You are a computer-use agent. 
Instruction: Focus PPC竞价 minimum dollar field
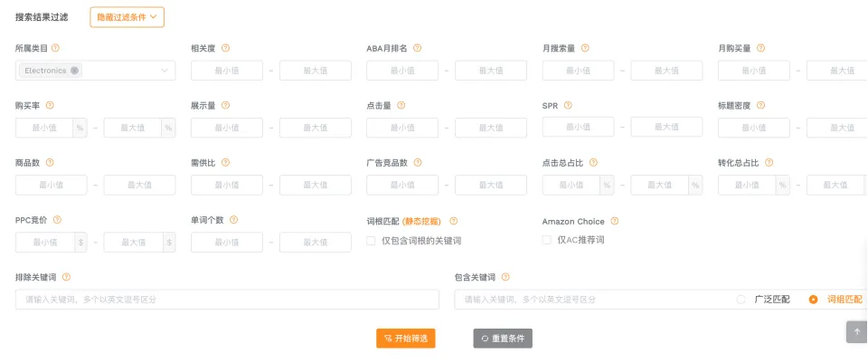[x=45, y=243]
